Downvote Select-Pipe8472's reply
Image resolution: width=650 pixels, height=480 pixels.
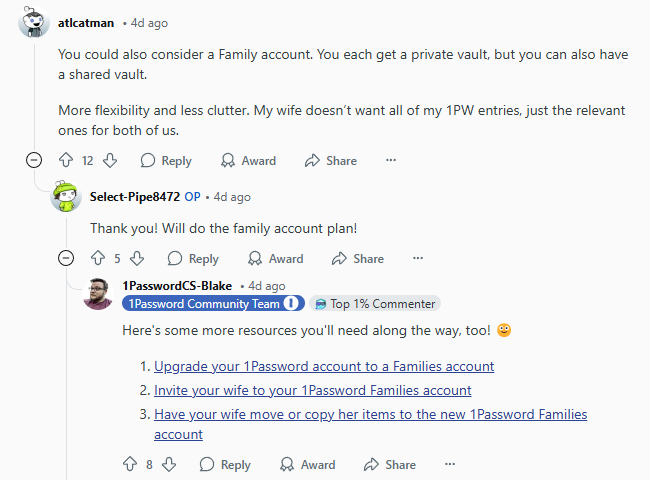coord(137,258)
